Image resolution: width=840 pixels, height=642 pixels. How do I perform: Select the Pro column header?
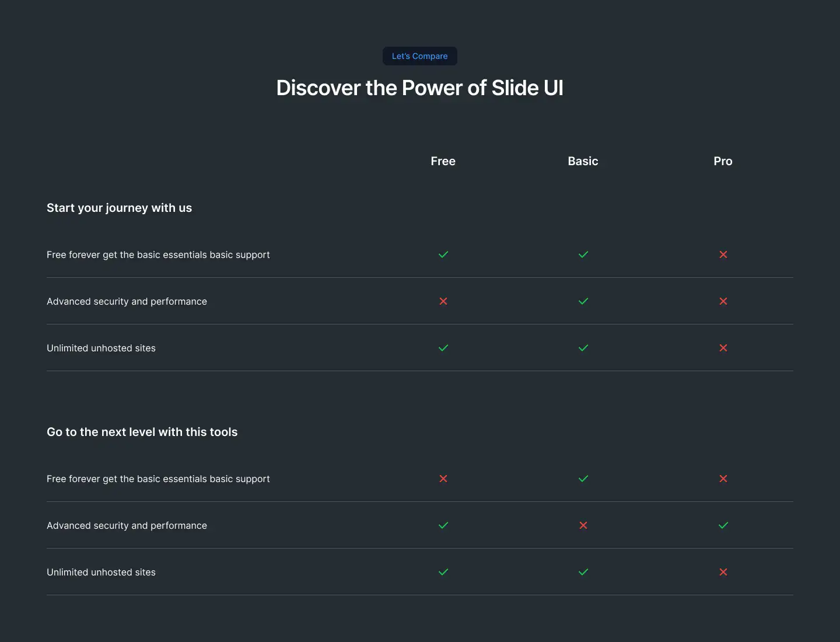point(723,161)
